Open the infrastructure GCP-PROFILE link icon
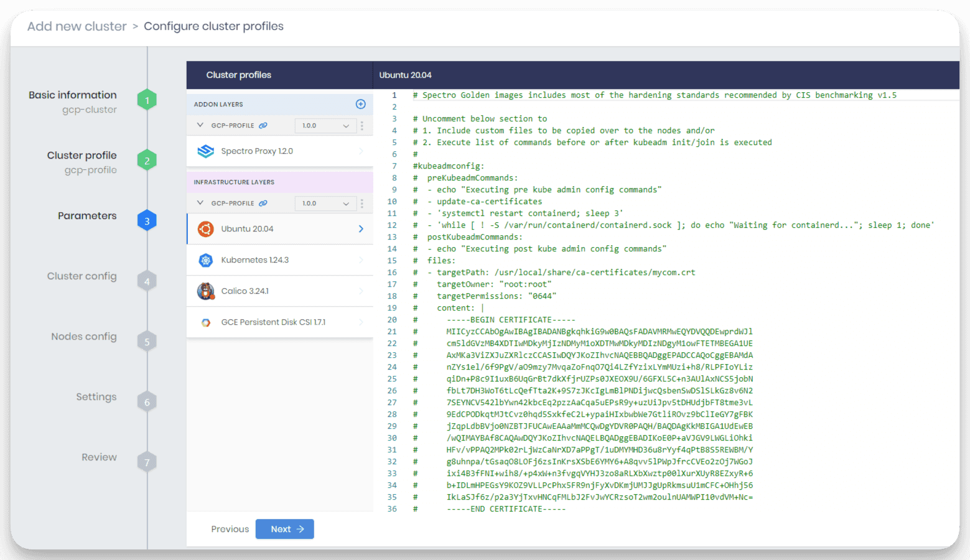 263,203
